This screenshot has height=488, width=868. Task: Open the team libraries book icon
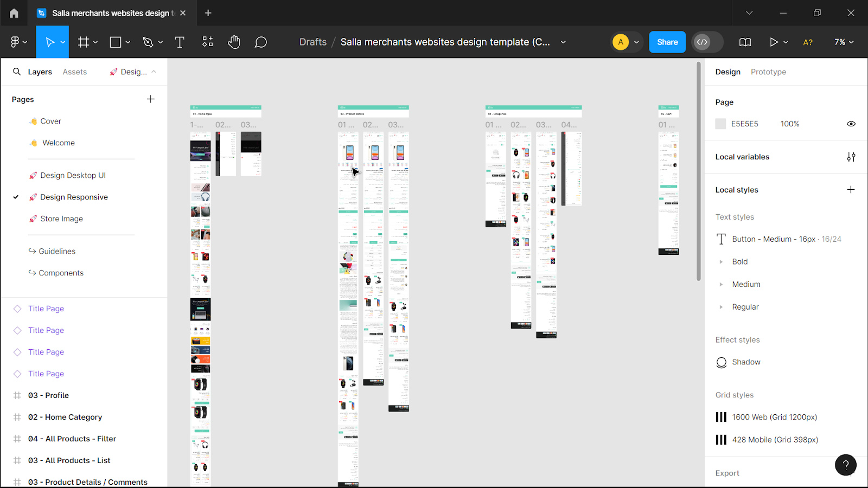tap(745, 42)
